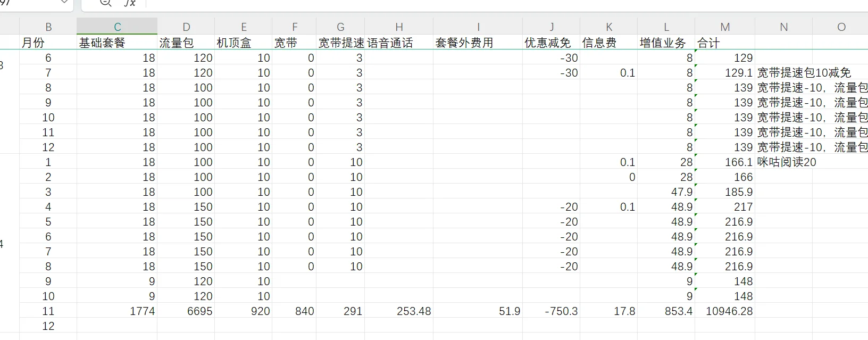868x340 pixels.
Task: Select the total cell showing 129.1
Action: (725, 73)
